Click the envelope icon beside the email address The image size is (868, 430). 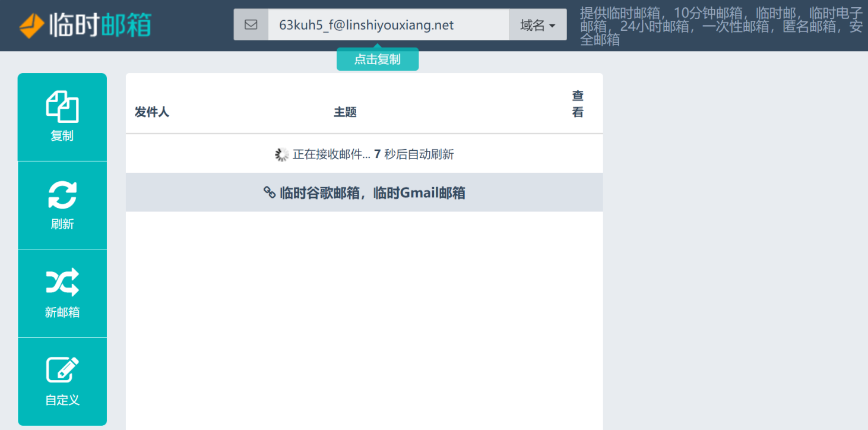[x=251, y=25]
